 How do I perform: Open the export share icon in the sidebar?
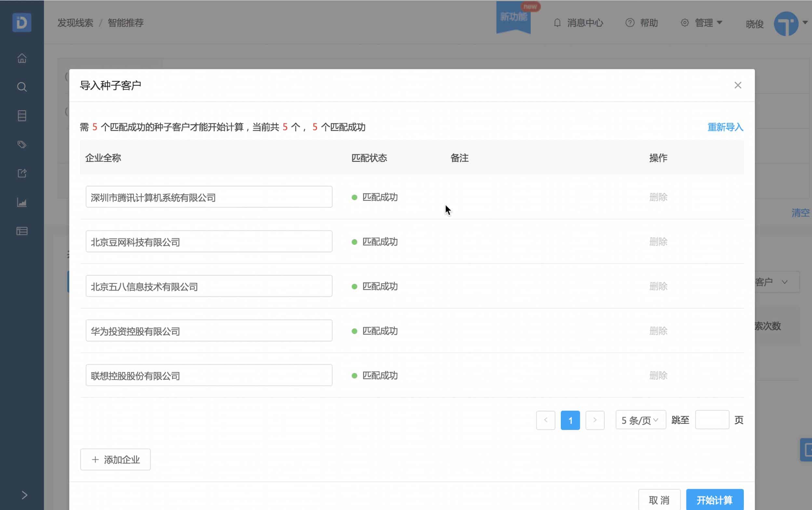coord(22,173)
